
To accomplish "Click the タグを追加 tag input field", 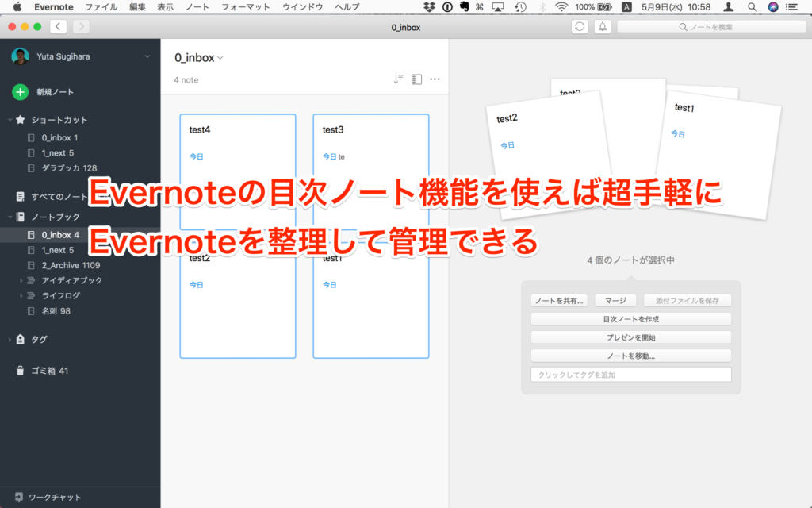I will click(630, 375).
